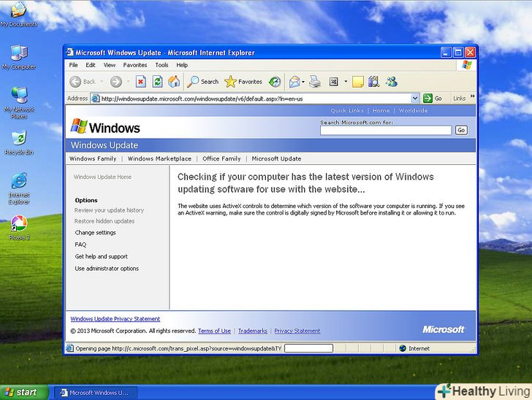
Task: Select the Office Family tab
Action: pos(221,158)
